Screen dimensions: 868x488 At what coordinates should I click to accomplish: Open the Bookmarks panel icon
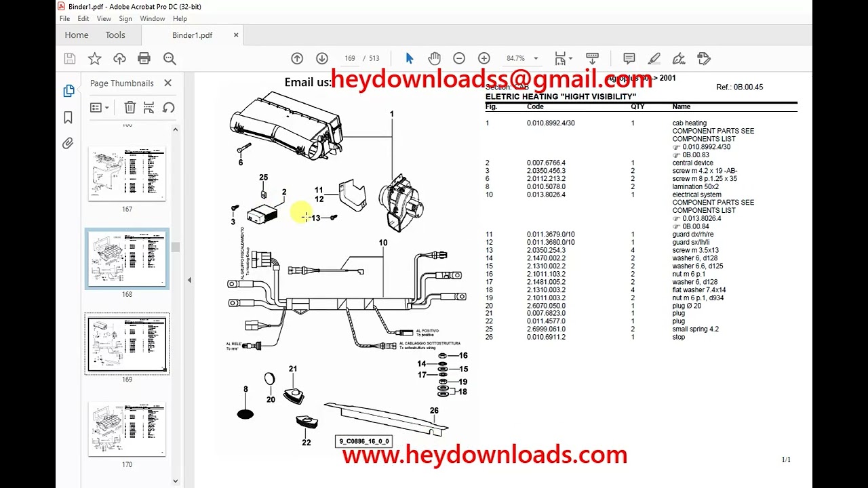[x=68, y=117]
